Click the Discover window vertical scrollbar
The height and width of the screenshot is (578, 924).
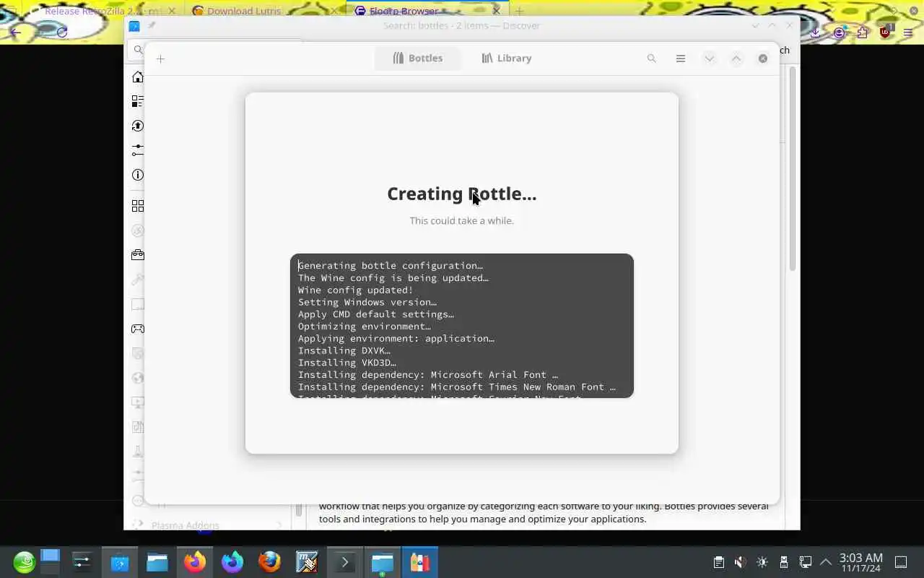coord(792,168)
